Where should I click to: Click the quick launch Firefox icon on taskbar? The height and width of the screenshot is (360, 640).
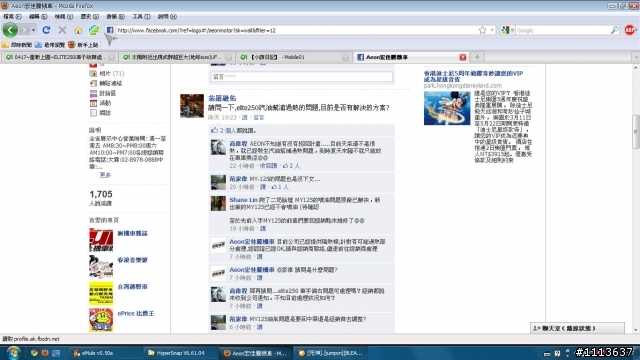[44, 353]
